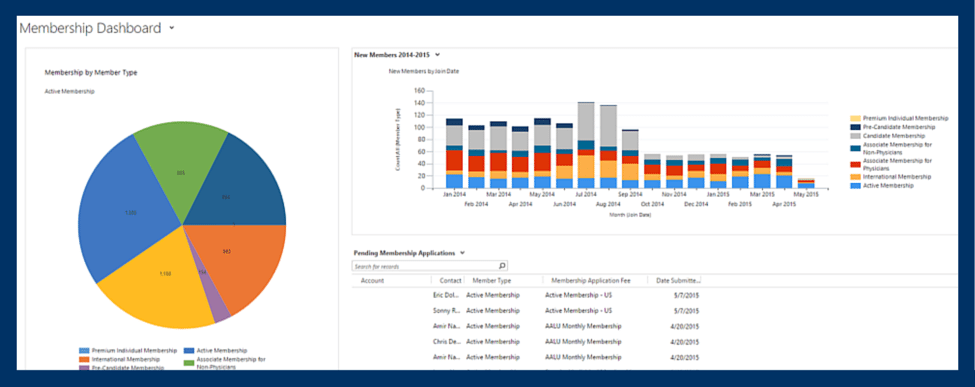This screenshot has width=975, height=387.
Task: Expand the Pending Membership Applications view dropdown
Action: (x=462, y=253)
